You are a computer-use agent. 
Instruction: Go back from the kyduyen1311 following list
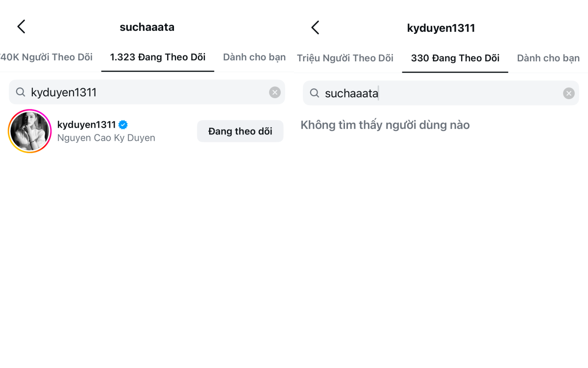pyautogui.click(x=315, y=27)
